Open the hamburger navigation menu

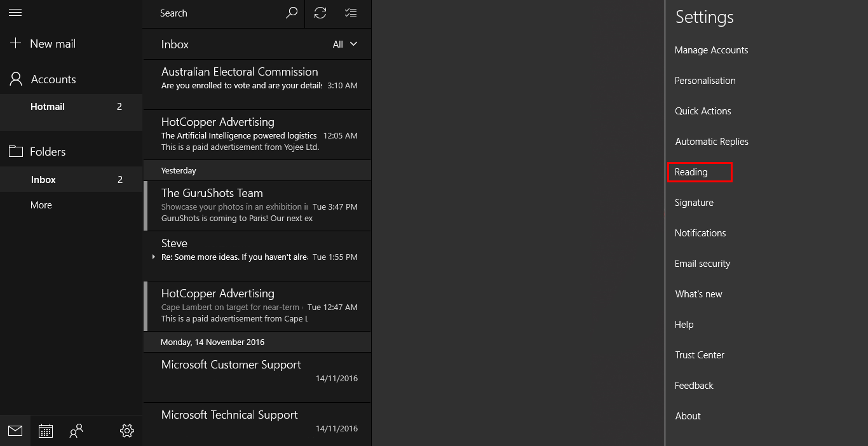point(15,13)
